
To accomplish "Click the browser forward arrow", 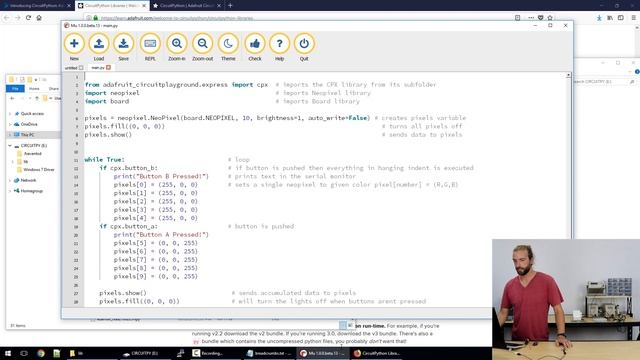I will coord(18,18).
